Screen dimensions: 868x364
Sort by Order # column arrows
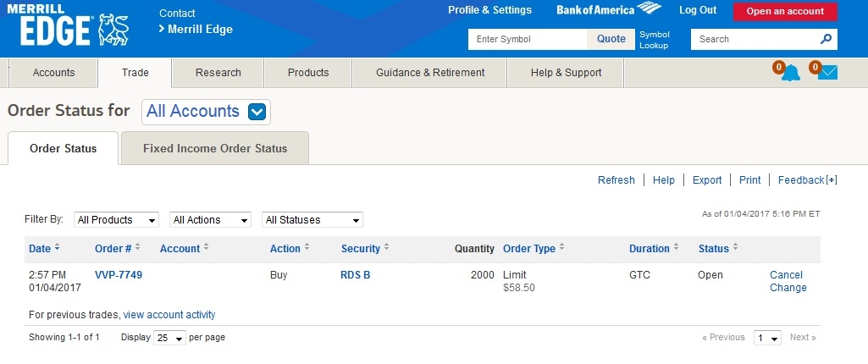[137, 248]
